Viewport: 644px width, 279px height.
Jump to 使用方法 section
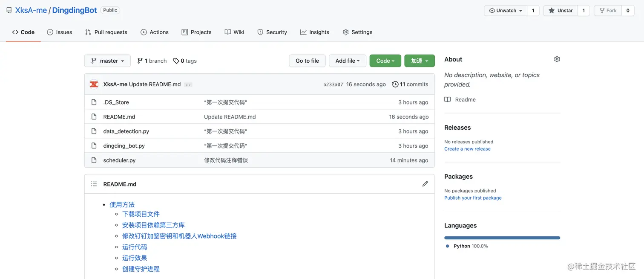pos(122,205)
